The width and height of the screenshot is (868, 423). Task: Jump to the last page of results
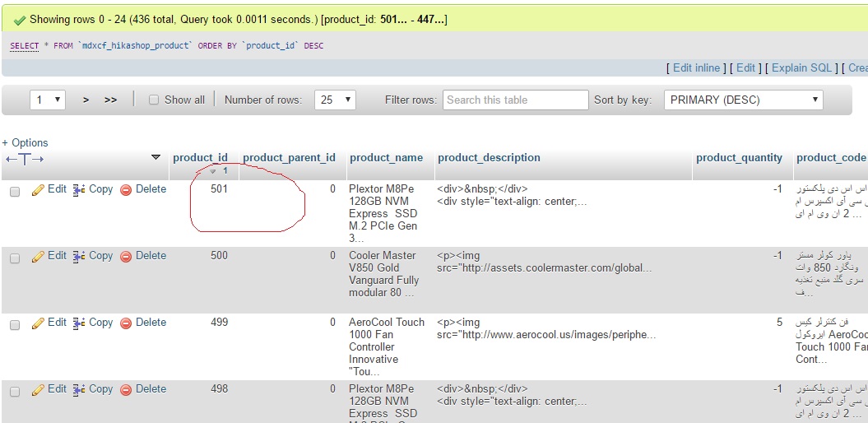tap(111, 100)
